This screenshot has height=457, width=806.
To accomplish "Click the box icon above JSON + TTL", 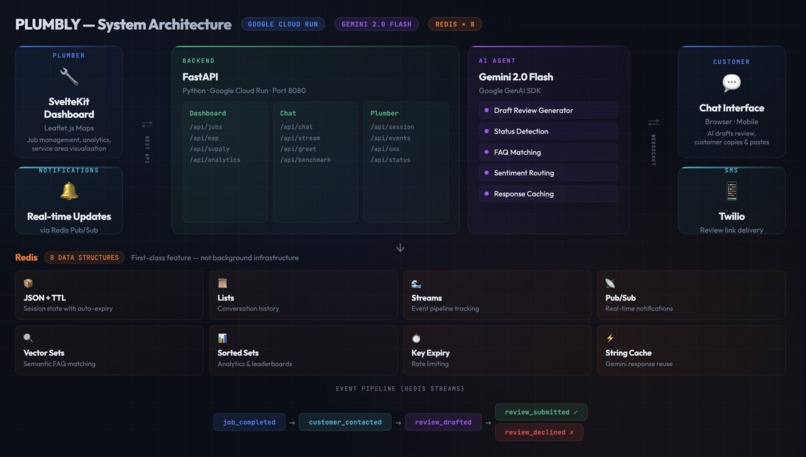I will click(28, 283).
